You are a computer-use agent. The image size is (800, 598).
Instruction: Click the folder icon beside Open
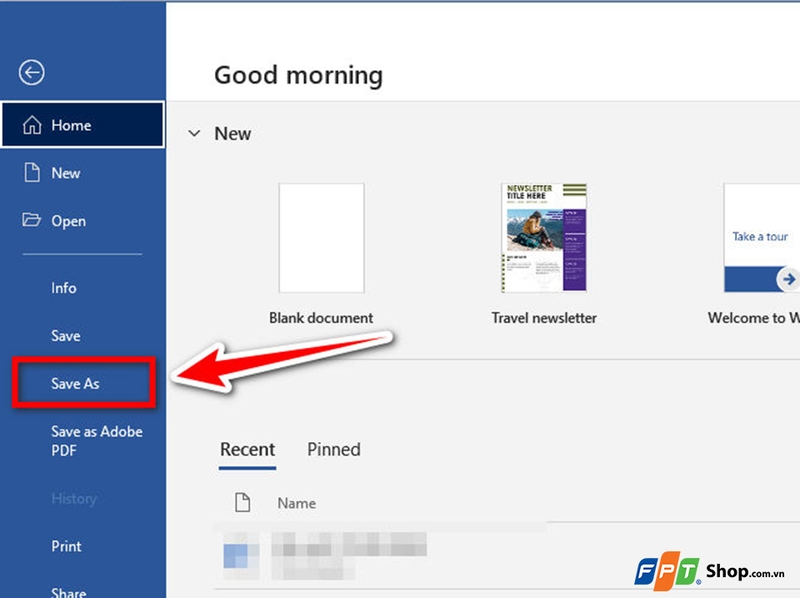(32, 220)
